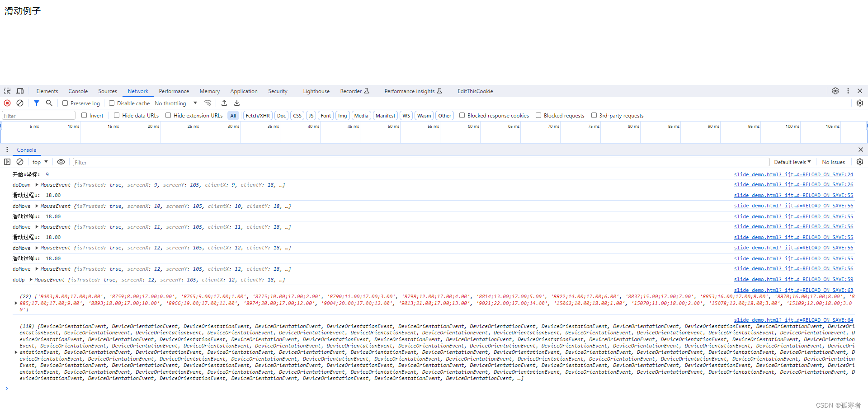The height and width of the screenshot is (413, 868).
Task: Activate the inspect element picker icon
Action: pos(7,91)
